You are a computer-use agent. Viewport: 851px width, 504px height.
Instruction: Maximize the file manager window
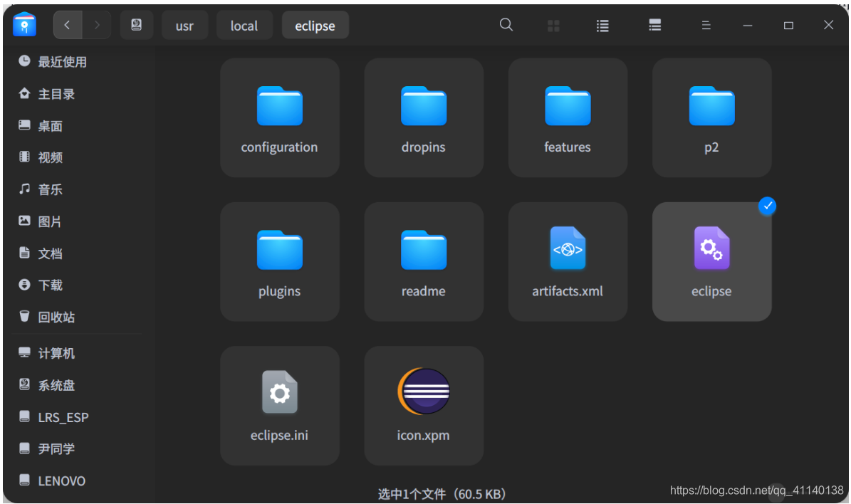tap(788, 25)
